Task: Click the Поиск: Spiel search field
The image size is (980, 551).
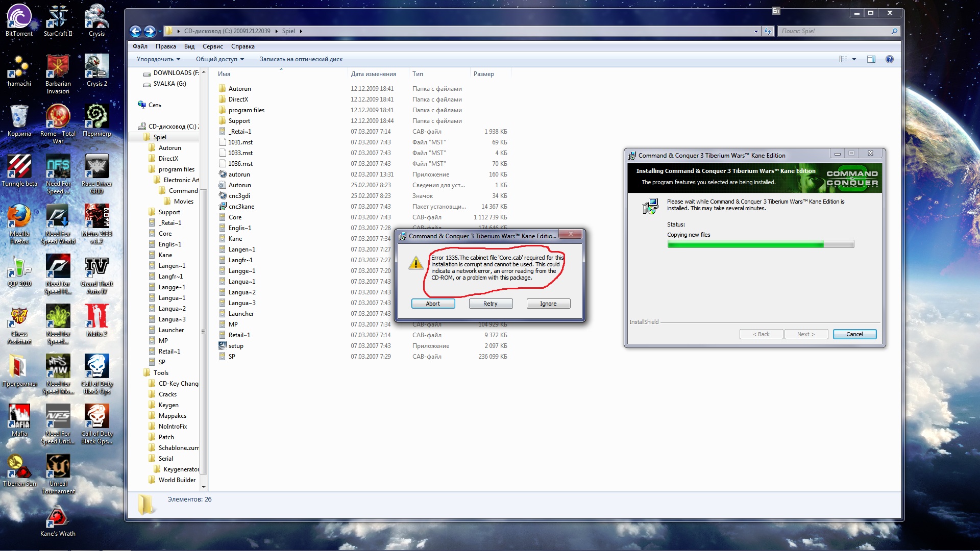Action: pyautogui.click(x=839, y=31)
